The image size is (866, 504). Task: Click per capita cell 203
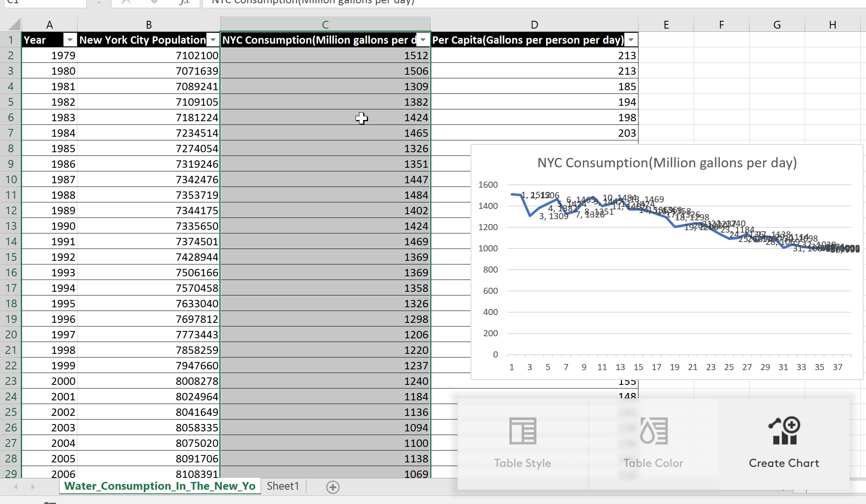pos(534,133)
